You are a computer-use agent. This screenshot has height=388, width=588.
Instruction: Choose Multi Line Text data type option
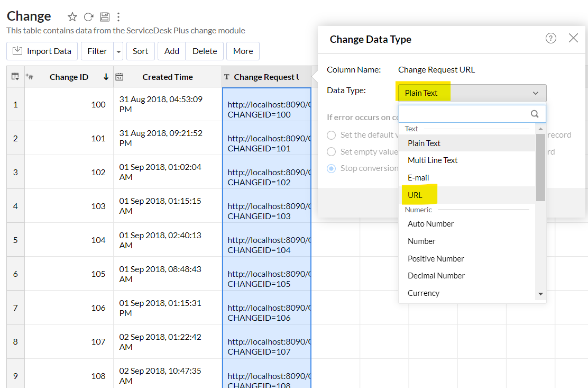point(433,160)
